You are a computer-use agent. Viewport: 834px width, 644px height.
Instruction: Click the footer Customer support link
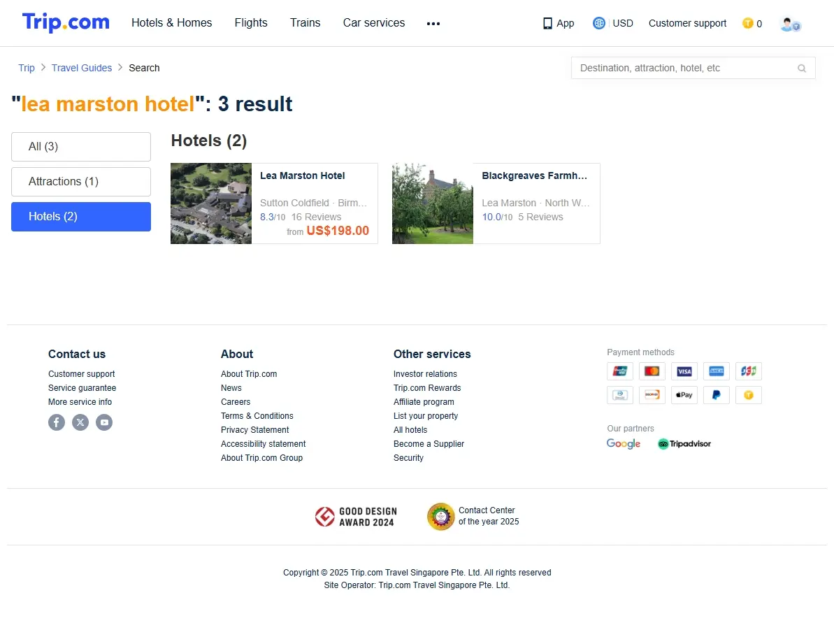point(81,374)
